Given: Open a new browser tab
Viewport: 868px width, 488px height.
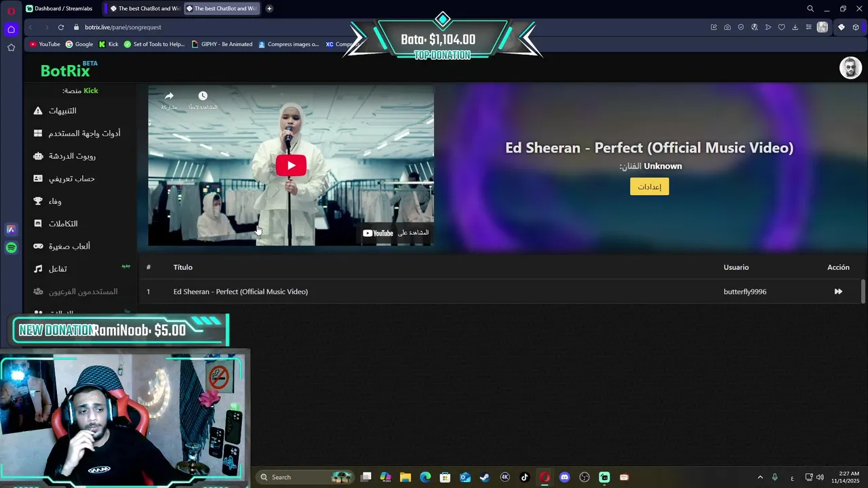Looking at the screenshot, I should [269, 9].
